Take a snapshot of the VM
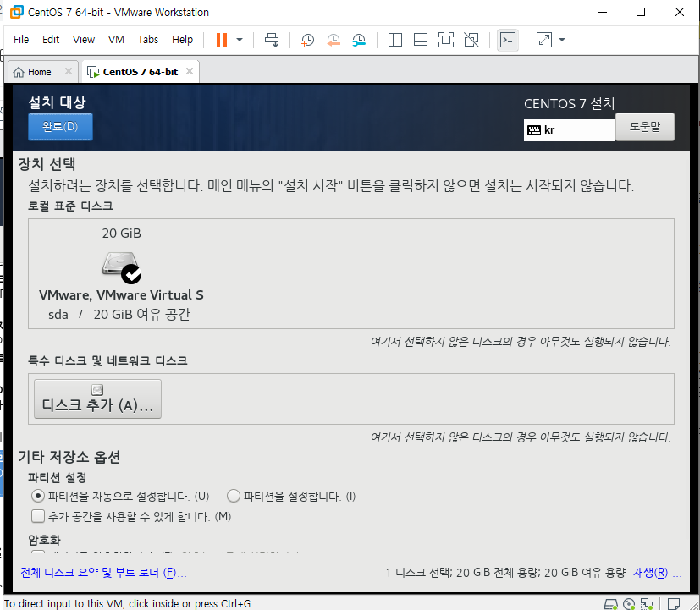Viewport: 700px width, 610px height. pos(307,40)
